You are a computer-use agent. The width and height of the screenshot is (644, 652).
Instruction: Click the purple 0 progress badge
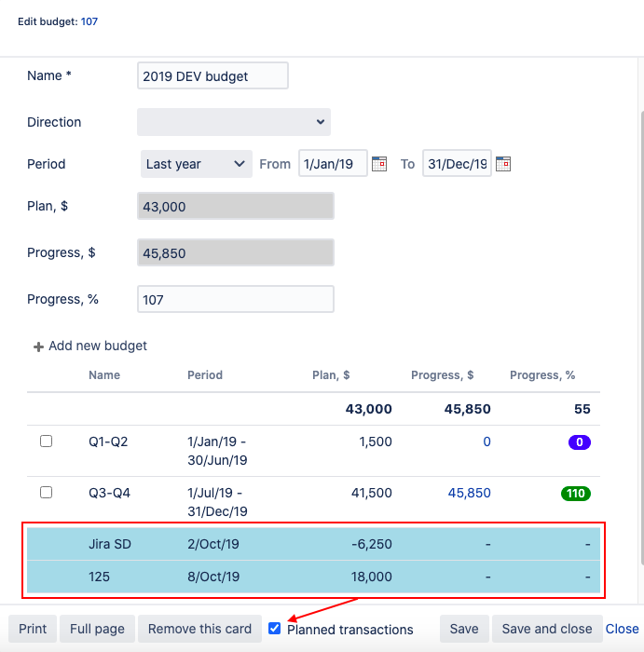pyautogui.click(x=579, y=442)
